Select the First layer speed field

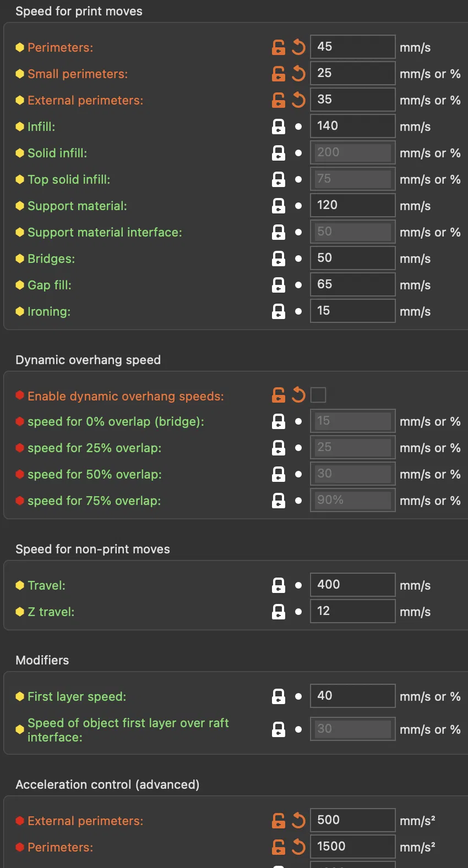(x=352, y=696)
